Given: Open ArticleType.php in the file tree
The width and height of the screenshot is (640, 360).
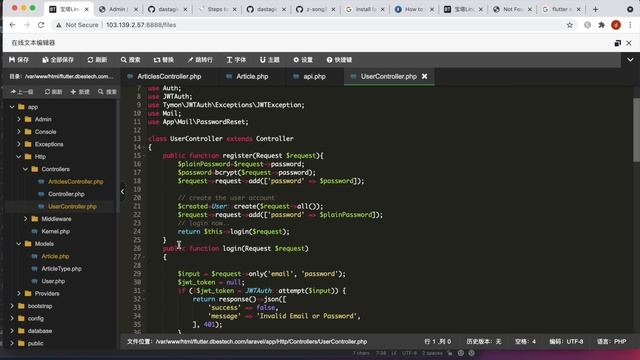Looking at the screenshot, I should 61,269.
